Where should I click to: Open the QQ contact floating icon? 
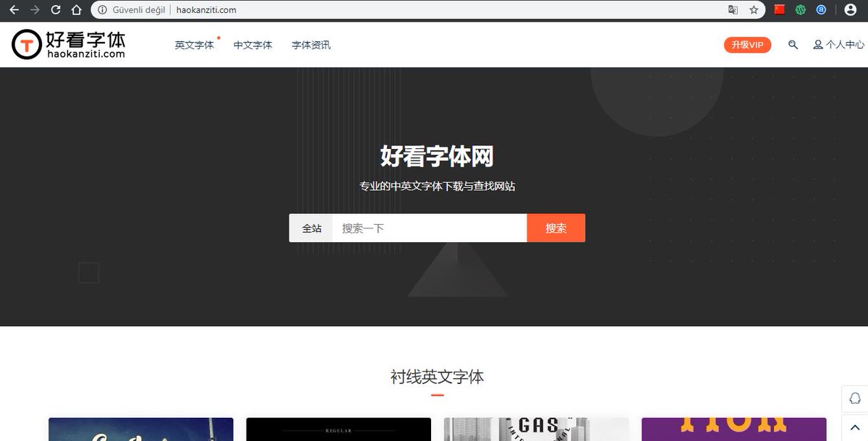[x=855, y=398]
